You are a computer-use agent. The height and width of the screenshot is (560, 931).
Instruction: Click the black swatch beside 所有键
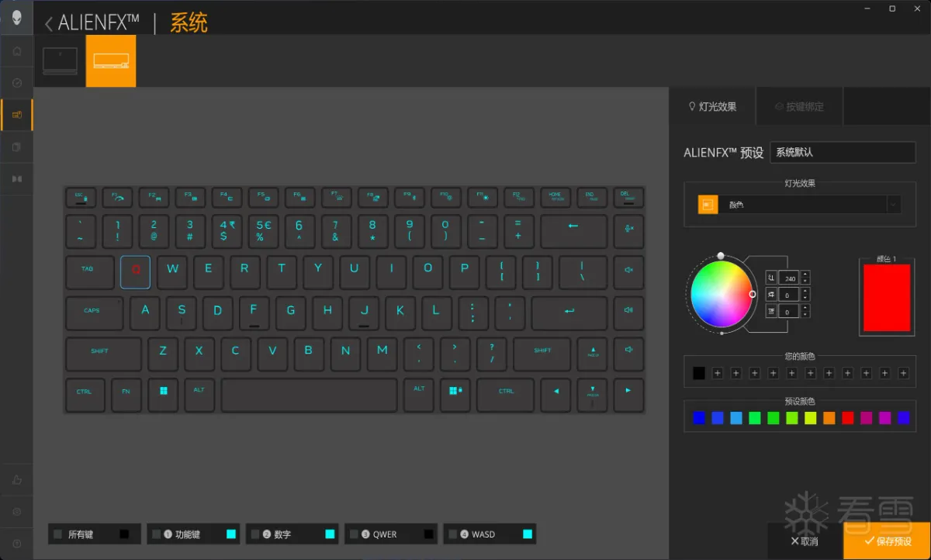coord(124,534)
